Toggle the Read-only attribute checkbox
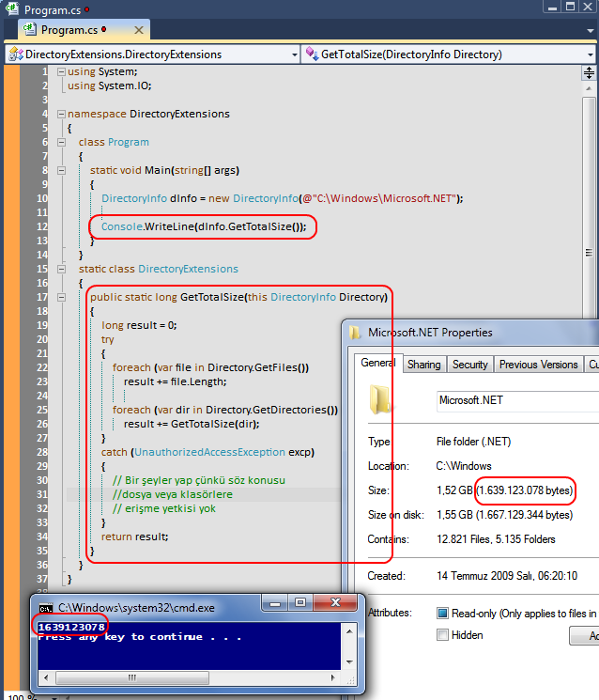599x700 pixels. pyautogui.click(x=443, y=613)
